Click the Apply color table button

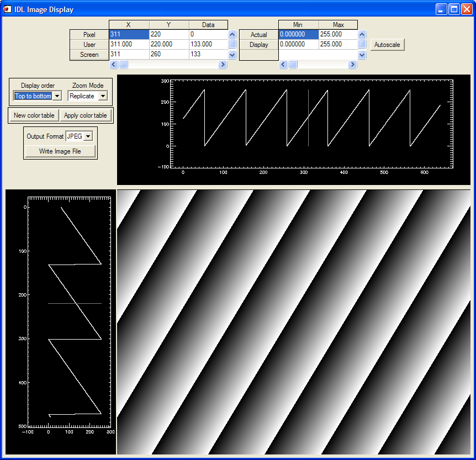(x=86, y=115)
